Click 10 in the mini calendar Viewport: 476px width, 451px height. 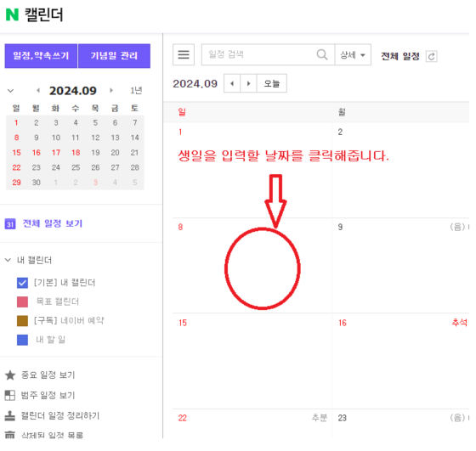click(56, 138)
